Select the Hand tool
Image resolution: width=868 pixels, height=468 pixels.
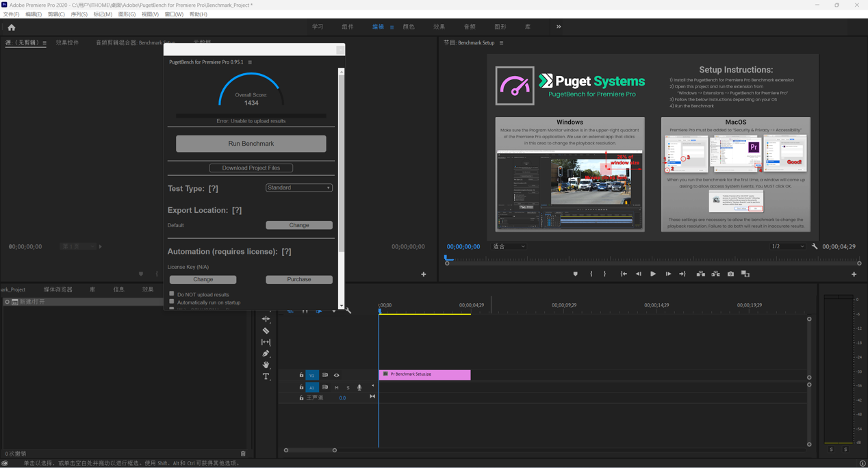pos(266,365)
